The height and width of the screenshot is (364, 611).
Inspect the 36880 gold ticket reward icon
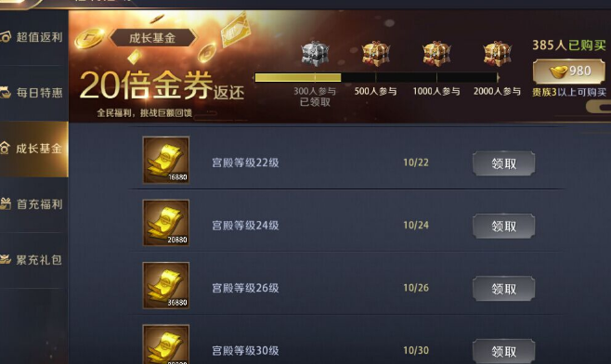[x=166, y=285]
